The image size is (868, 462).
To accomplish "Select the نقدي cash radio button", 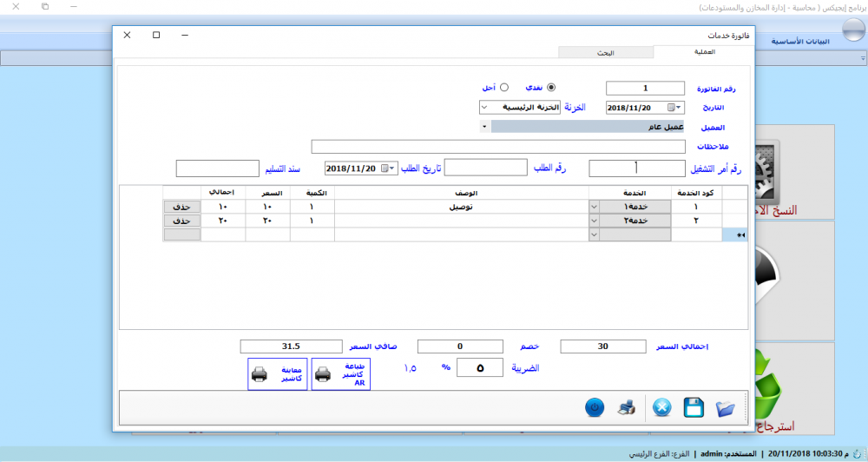I will 551,88.
